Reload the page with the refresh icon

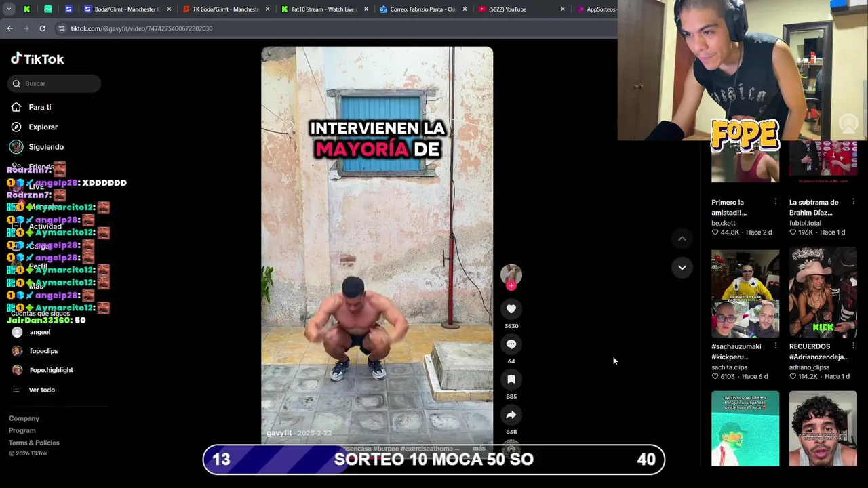click(x=42, y=28)
